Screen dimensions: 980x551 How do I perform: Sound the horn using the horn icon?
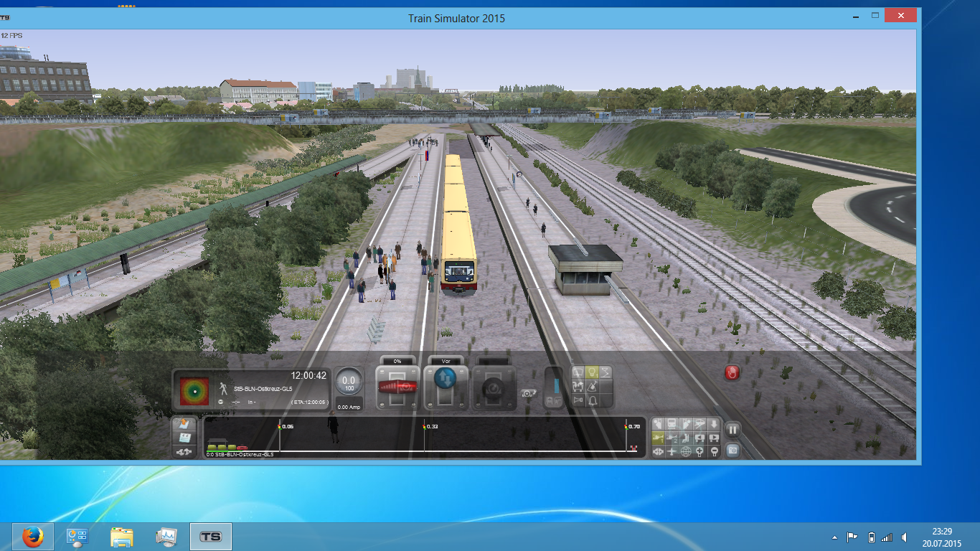[578, 401]
